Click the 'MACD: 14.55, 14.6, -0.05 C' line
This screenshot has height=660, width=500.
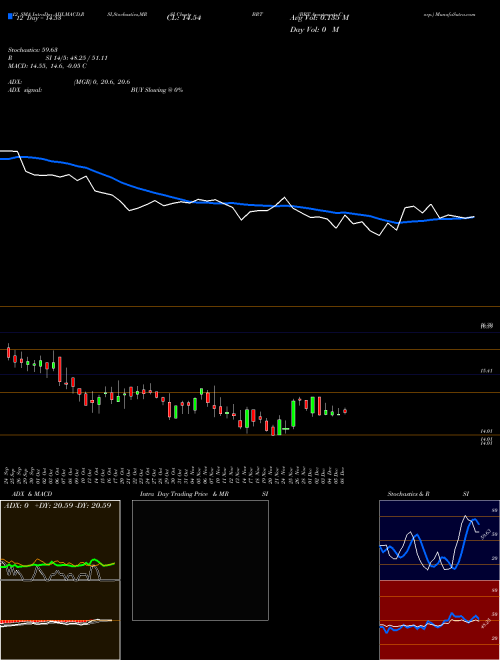point(48,66)
